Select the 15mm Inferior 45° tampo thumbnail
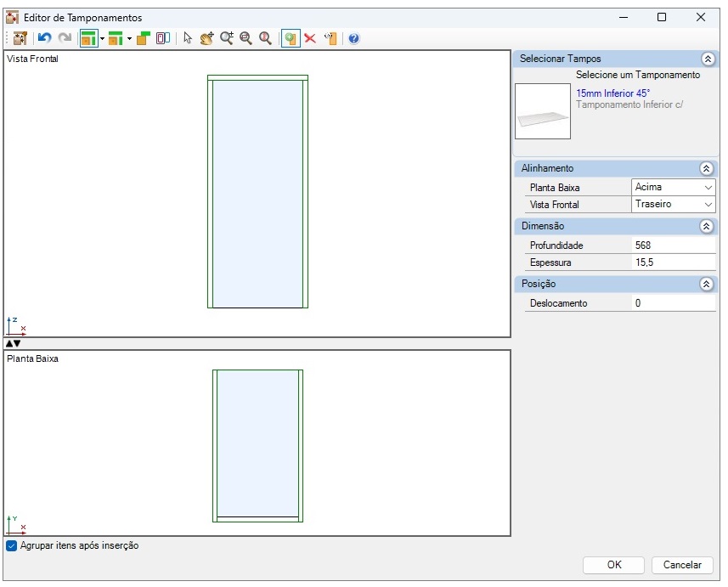 [x=543, y=111]
